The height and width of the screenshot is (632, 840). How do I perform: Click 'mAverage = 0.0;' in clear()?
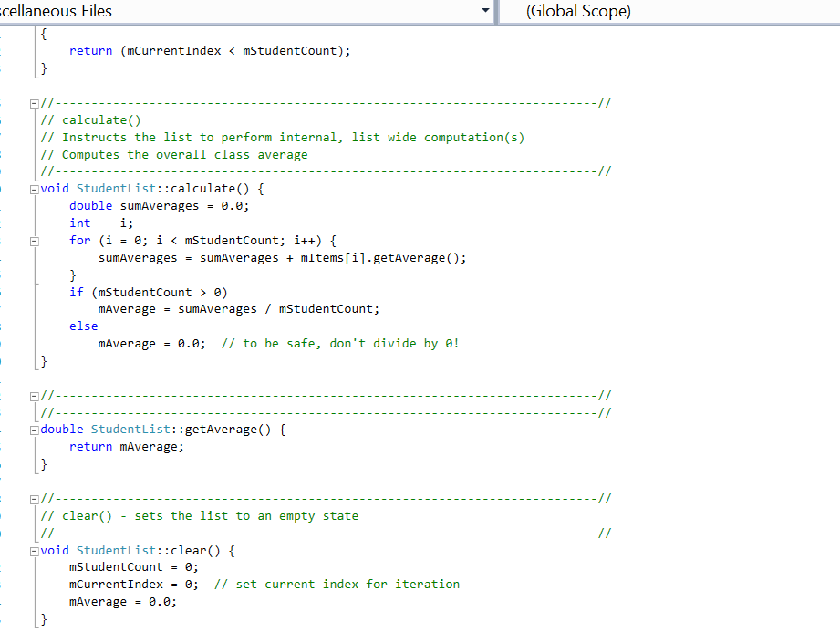click(x=123, y=602)
